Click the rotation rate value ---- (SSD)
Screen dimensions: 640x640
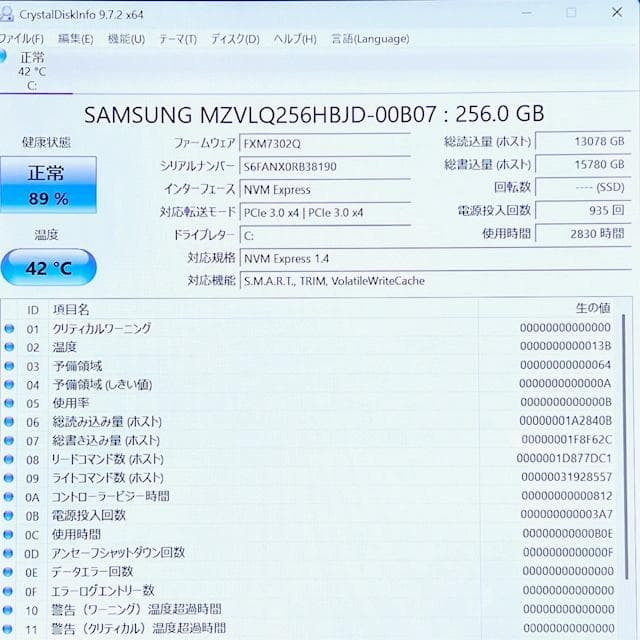[x=583, y=187]
